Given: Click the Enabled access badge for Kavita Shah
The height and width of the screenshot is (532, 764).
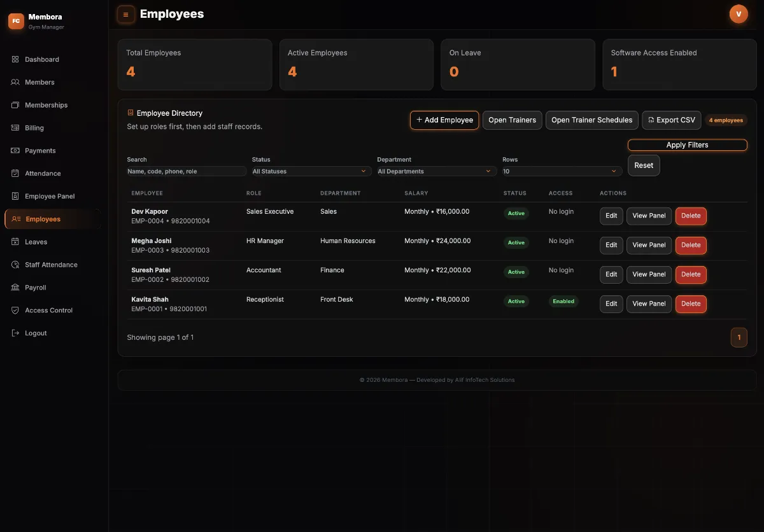Looking at the screenshot, I should click(x=563, y=301).
